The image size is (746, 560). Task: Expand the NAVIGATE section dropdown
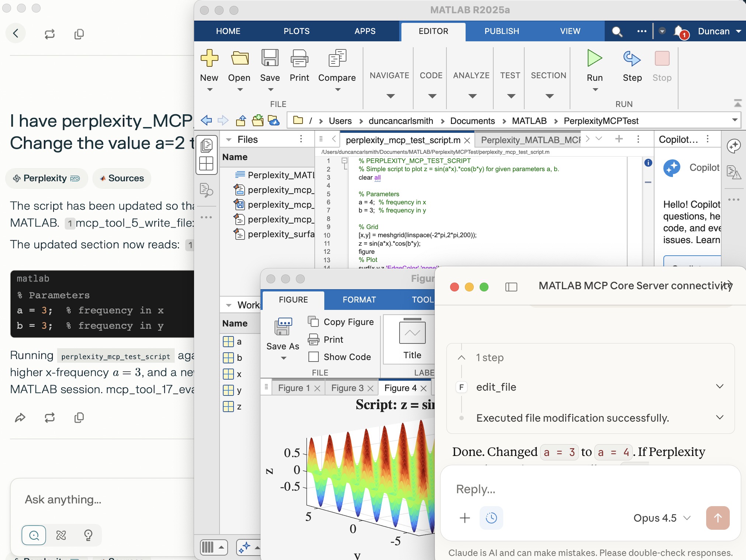[x=390, y=96]
